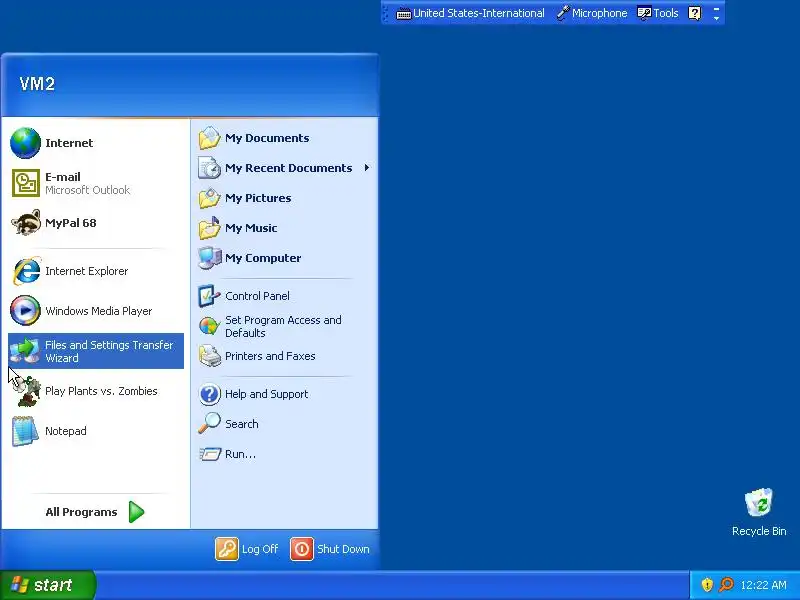This screenshot has height=600, width=800.
Task: Open the Internet globe icon
Action: click(26, 143)
